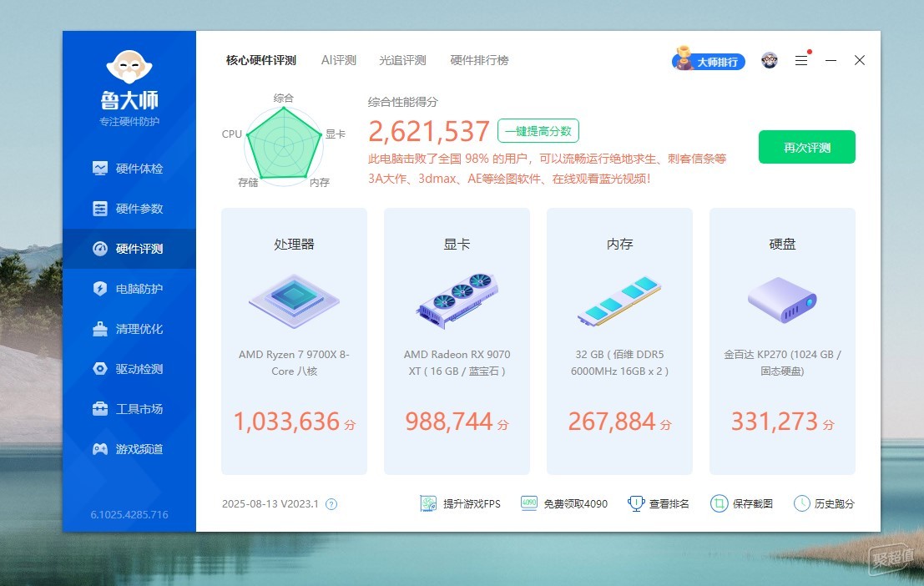Switch to AI评测 tab
The width and height of the screenshot is (924, 586).
pyautogui.click(x=338, y=60)
